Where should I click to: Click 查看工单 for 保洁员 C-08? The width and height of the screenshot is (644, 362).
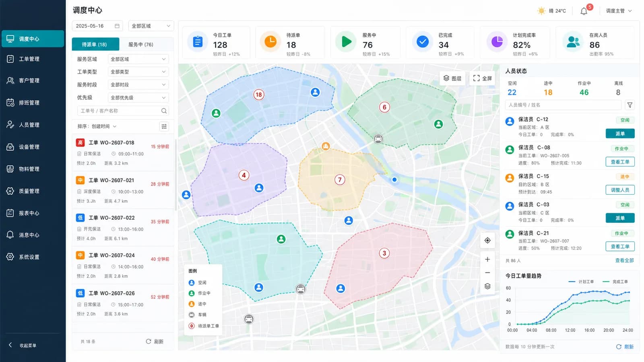click(x=620, y=162)
